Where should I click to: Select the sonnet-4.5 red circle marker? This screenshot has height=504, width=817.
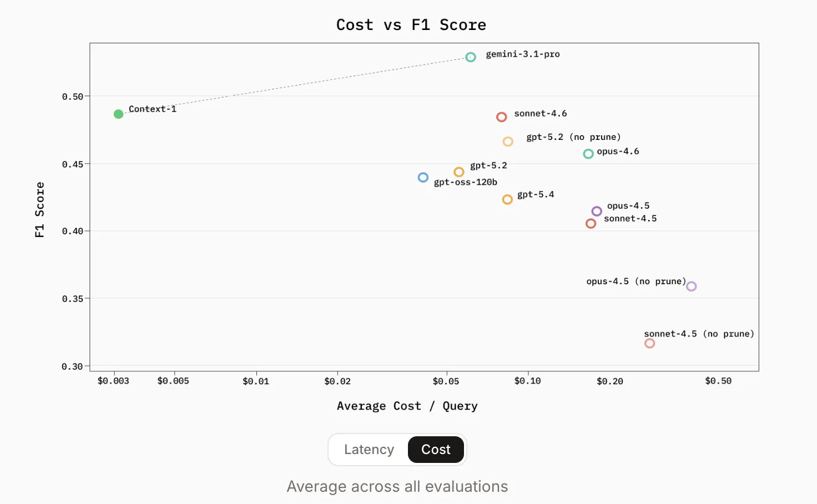click(x=591, y=224)
